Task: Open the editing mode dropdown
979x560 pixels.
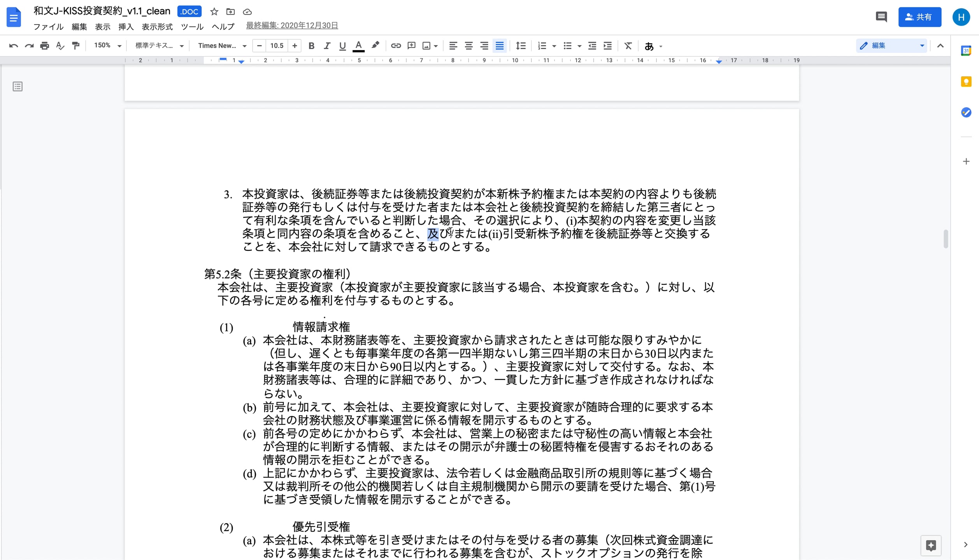Action: click(921, 45)
